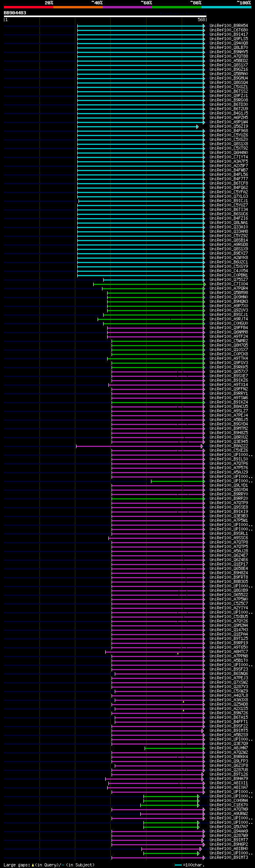Select the label UniRef100_A7P576
This screenshot has width=255, height=868.
229,468
